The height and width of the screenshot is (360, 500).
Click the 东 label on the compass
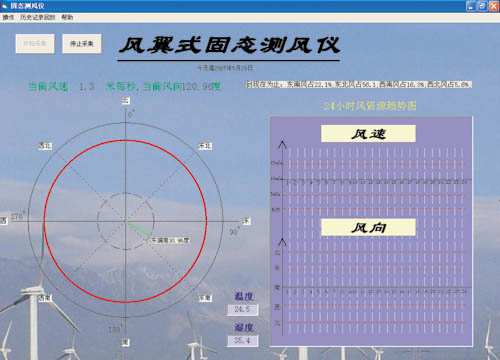click(246, 221)
